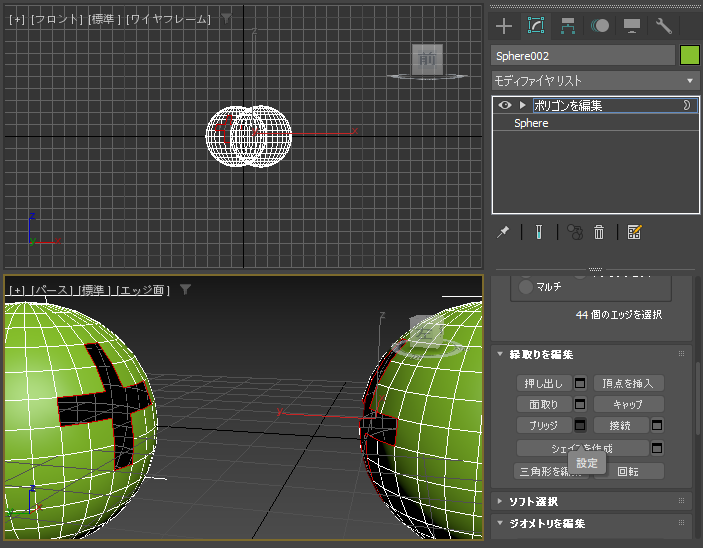Click the 押し出し button
The width and height of the screenshot is (703, 548).
click(x=544, y=383)
